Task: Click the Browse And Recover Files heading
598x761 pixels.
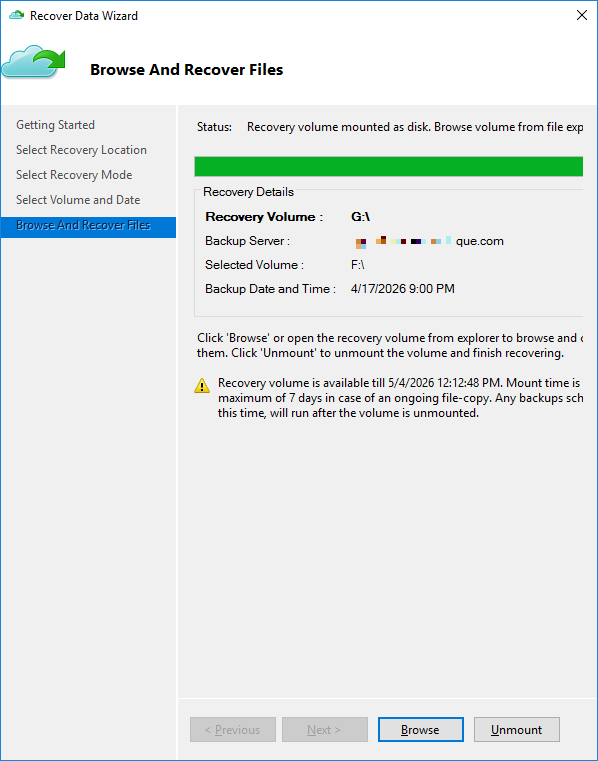Action: (186, 69)
